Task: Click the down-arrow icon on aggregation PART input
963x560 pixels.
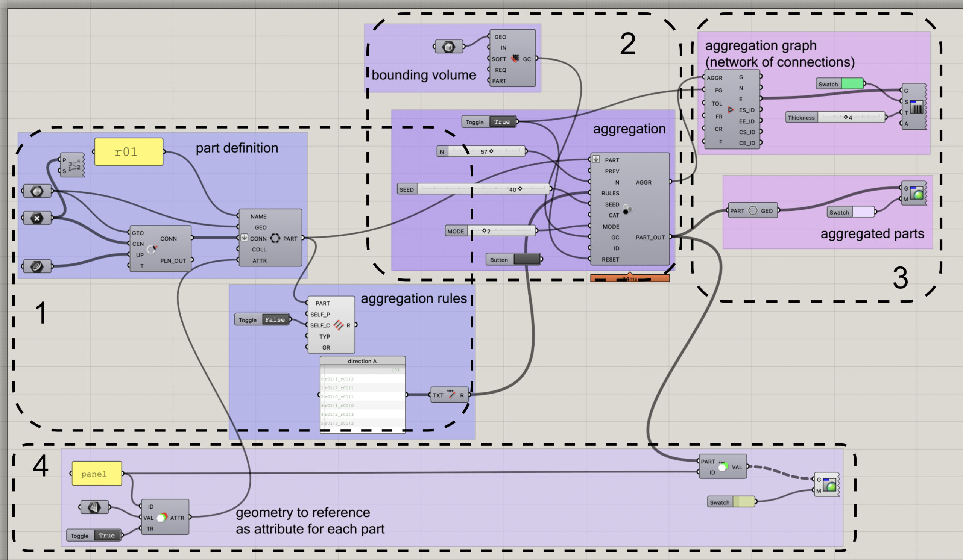Action: [x=596, y=160]
